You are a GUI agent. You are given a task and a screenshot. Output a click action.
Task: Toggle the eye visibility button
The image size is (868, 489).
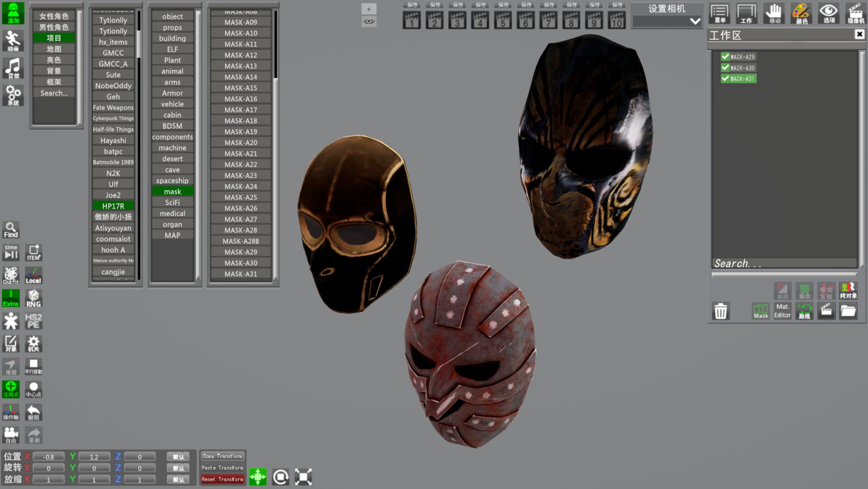tap(369, 21)
